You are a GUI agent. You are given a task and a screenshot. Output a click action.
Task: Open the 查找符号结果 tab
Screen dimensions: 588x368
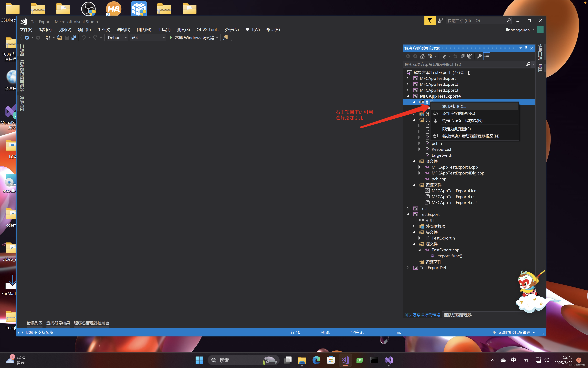pos(58,323)
